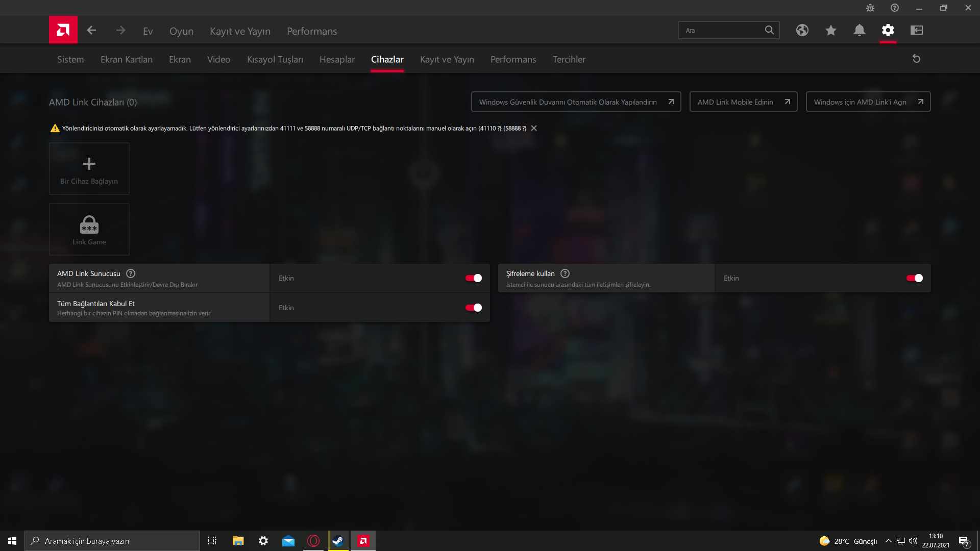Image resolution: width=980 pixels, height=551 pixels.
Task: Open the bug report icon
Action: pyautogui.click(x=870, y=8)
